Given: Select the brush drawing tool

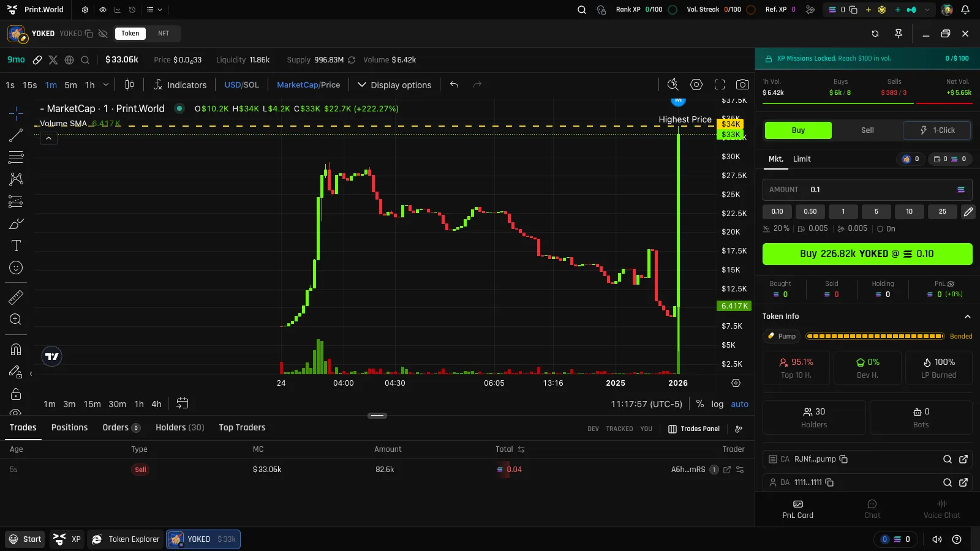Looking at the screenshot, I should (16, 223).
